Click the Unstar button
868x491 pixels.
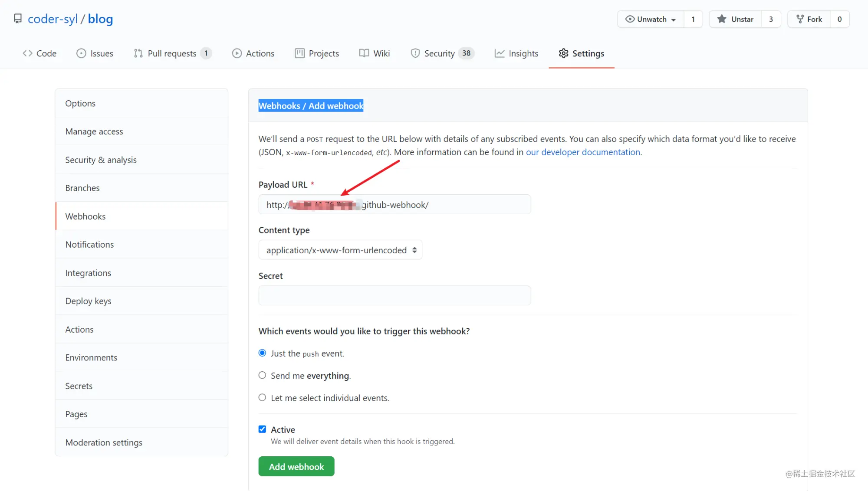[x=735, y=19]
